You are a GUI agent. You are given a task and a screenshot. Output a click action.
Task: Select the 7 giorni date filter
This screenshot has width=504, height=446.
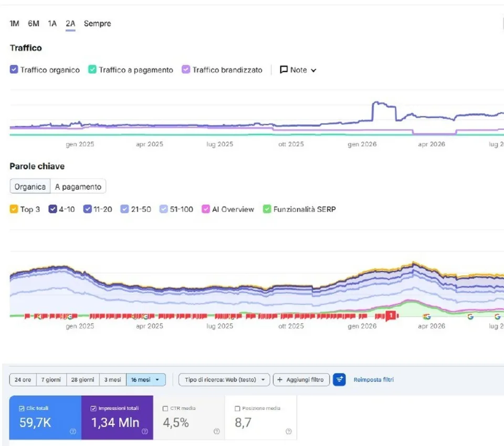[x=51, y=380]
